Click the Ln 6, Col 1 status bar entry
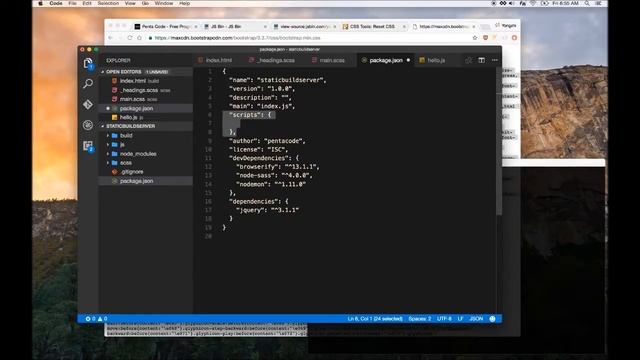This screenshot has width=640, height=360. pos(375,319)
